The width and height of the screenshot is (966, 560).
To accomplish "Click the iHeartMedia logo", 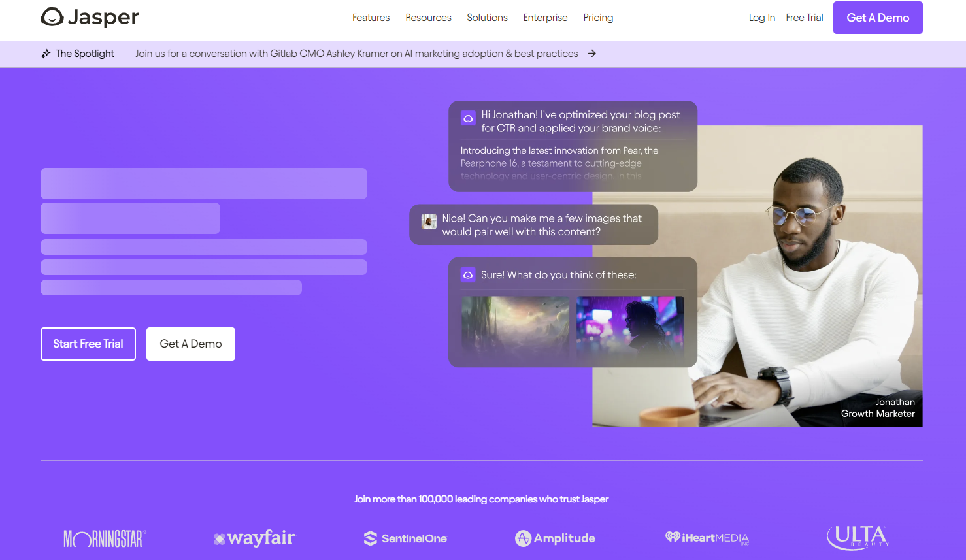I will (x=707, y=538).
